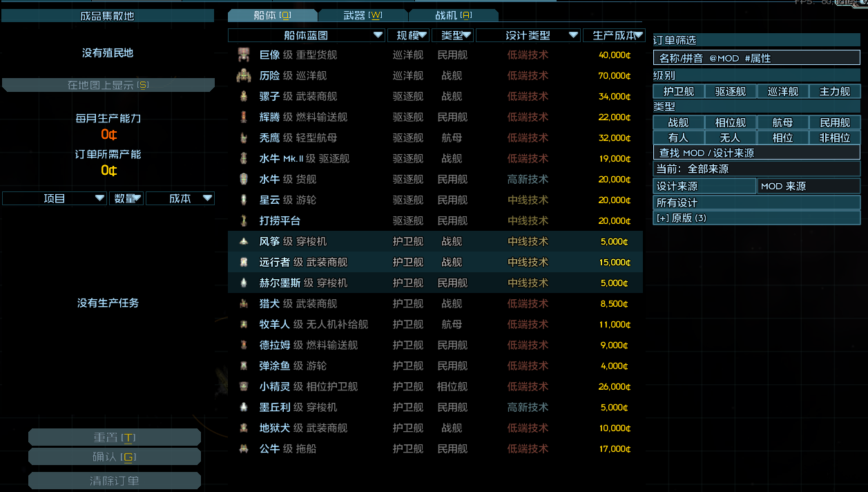
Task: Click the 历险 cruiser ship icon
Action: tap(243, 75)
